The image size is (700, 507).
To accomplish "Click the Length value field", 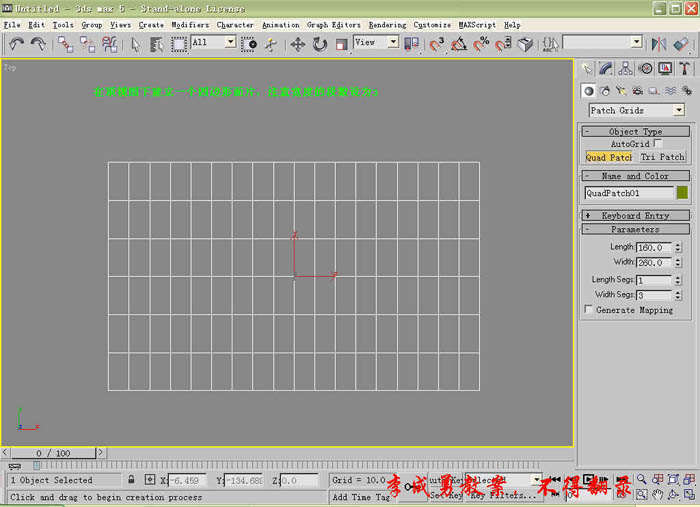I will 654,248.
